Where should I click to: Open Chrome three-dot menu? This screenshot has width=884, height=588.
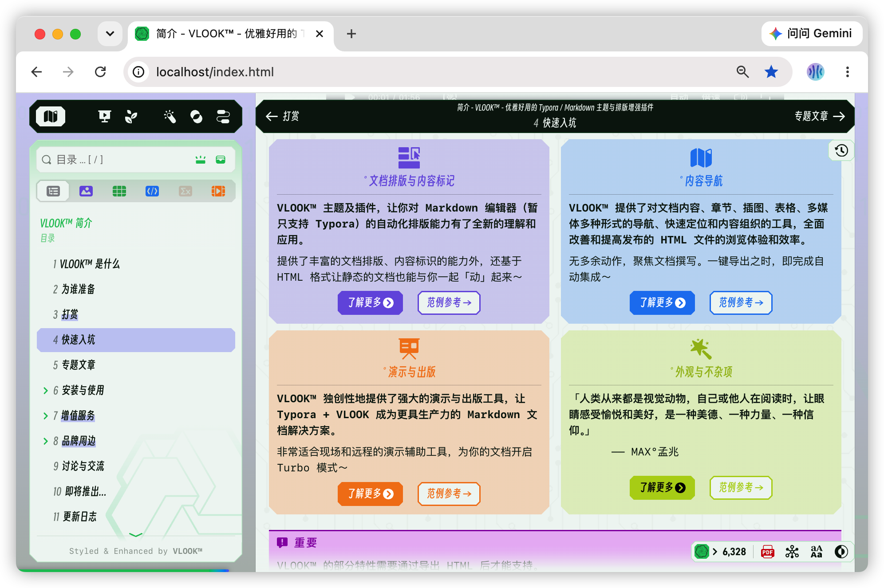[848, 72]
